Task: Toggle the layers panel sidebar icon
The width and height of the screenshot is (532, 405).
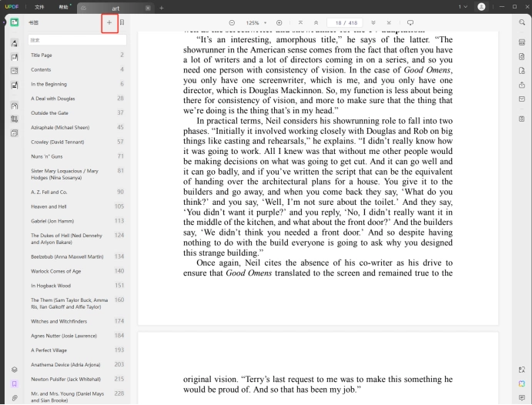Action: 15,370
